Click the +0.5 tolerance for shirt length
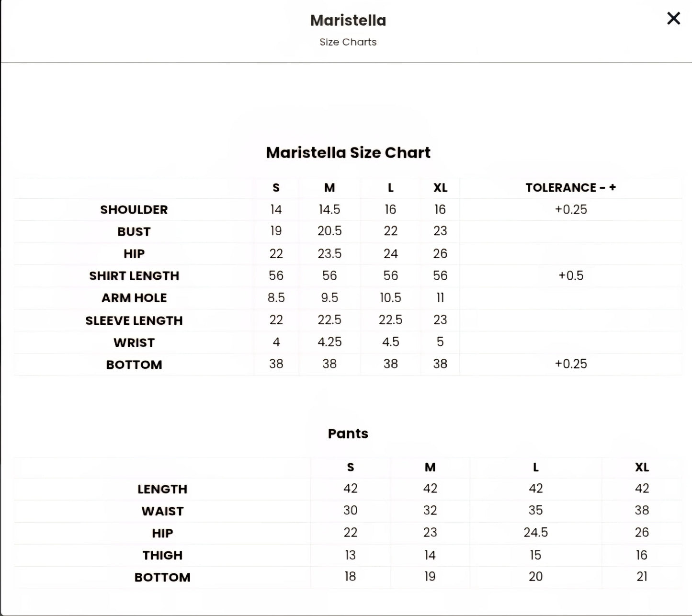Viewport: 692px width, 616px height. [571, 275]
